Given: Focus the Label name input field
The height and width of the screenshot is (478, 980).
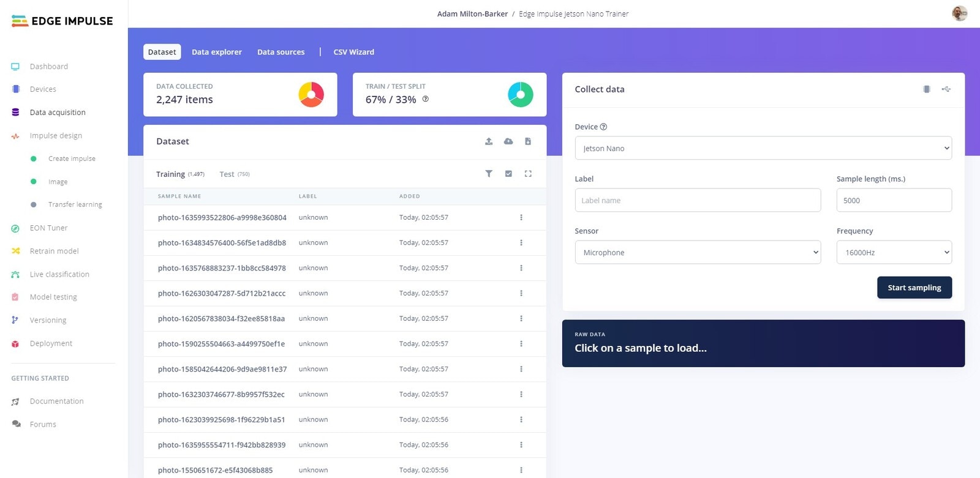Looking at the screenshot, I should [x=698, y=200].
